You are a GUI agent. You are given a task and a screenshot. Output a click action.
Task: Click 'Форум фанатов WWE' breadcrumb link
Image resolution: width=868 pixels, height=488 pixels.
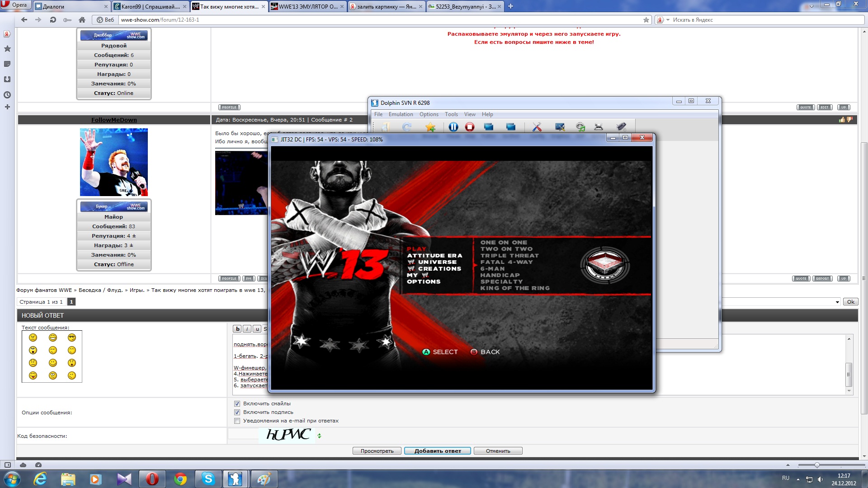44,290
